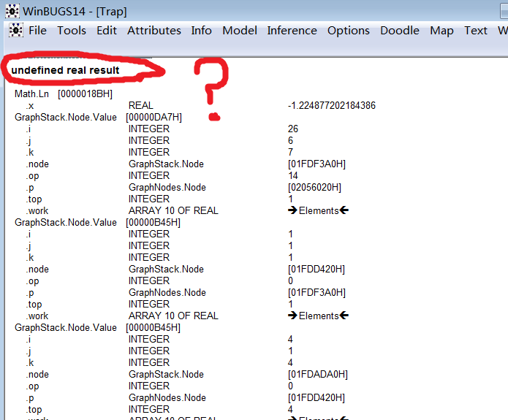Screen dimensions: 508x420
Task: Select the Math.Ln [0000018BH] line
Action: pyautogui.click(x=64, y=94)
